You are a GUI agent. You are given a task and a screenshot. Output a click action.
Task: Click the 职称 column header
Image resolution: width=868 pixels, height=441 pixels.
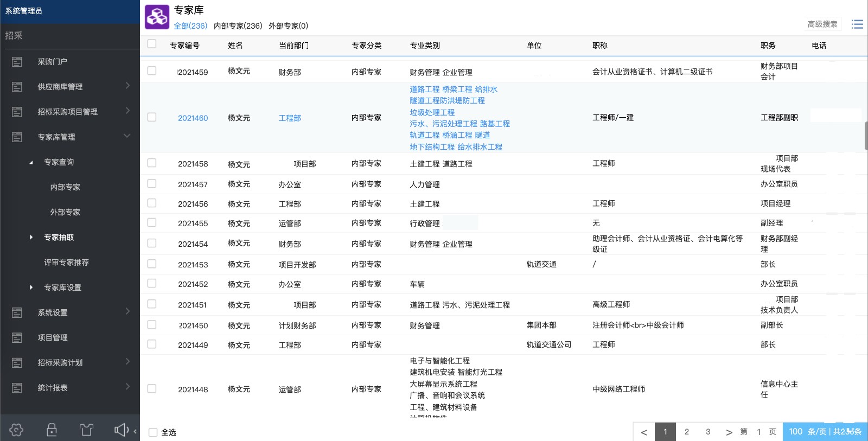(x=600, y=46)
